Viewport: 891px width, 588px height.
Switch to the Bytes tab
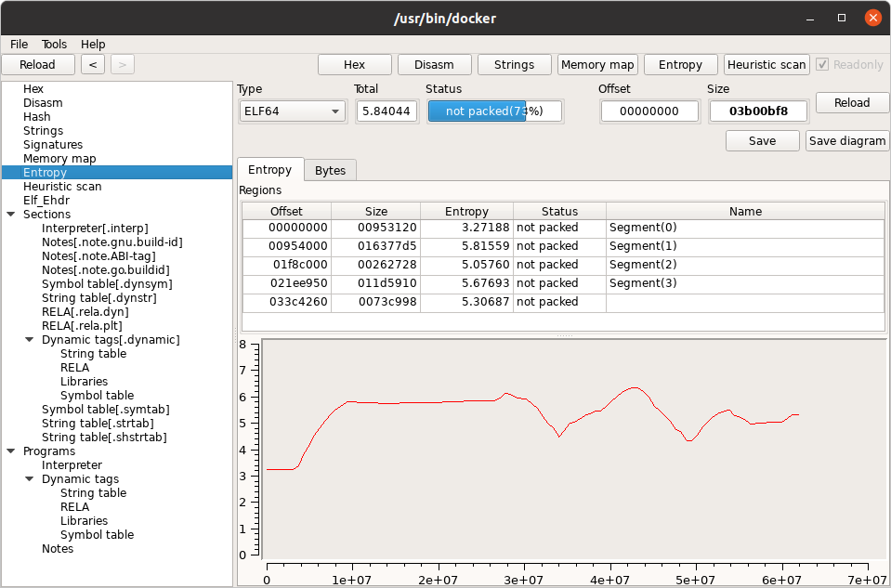pyautogui.click(x=330, y=170)
